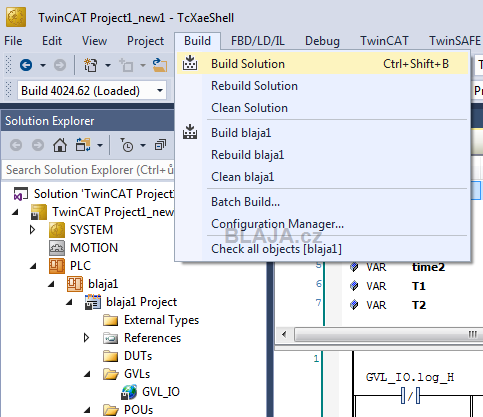The image size is (483, 417).
Task: Choose Rebuild blaja1 from the menu
Action: tap(323, 155)
